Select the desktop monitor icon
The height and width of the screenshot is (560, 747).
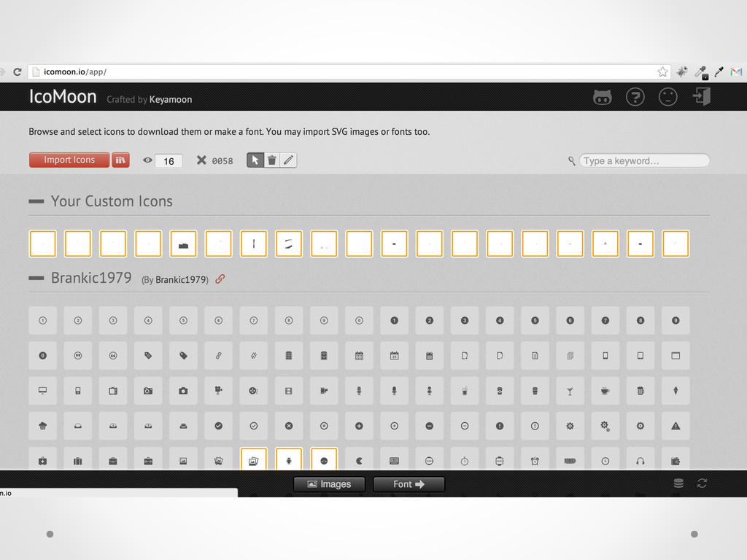(x=42, y=391)
